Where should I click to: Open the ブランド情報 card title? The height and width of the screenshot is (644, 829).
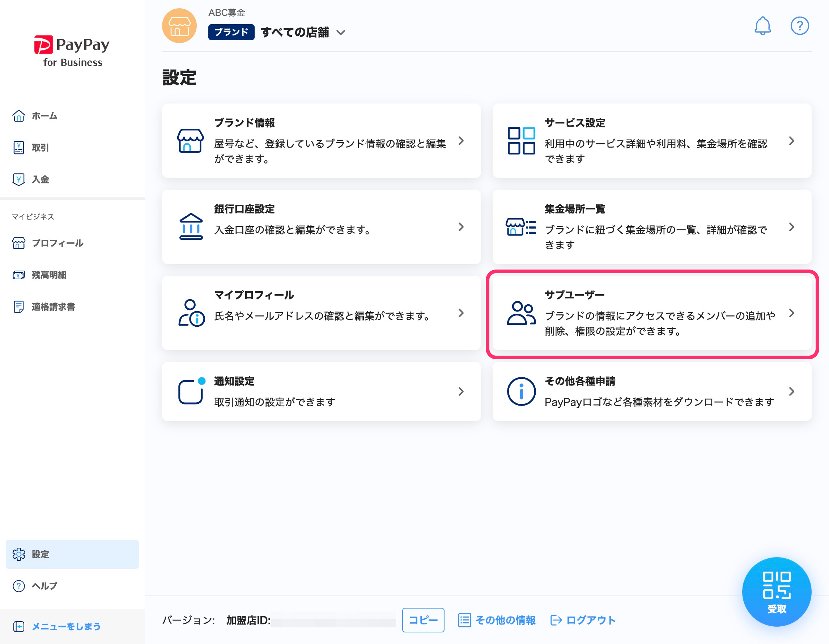[245, 123]
